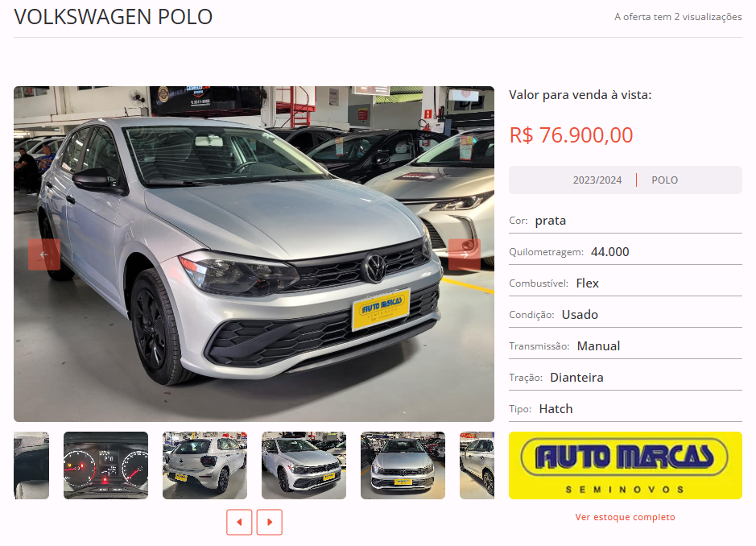This screenshot has height=546, width=756.
Task: Open the partially visible rightmost thumbnail
Action: [477, 465]
